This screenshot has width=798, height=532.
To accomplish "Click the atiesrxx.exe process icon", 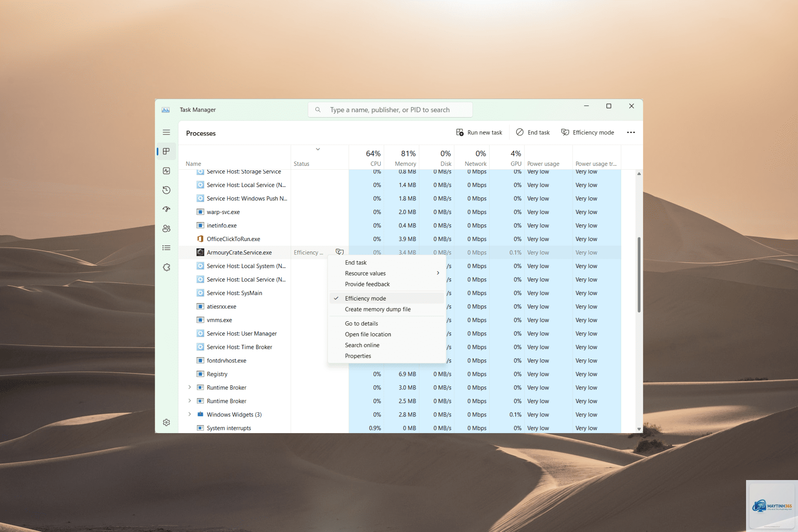I will click(200, 306).
